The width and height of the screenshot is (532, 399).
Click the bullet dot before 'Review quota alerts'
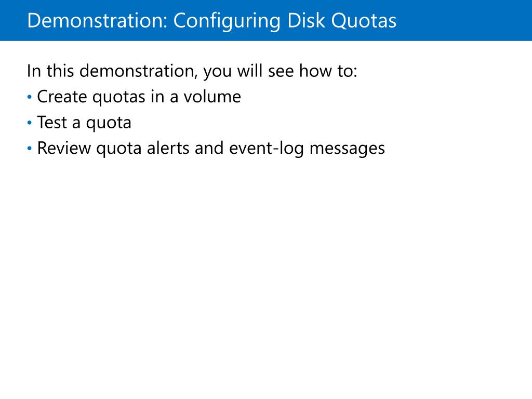(30, 148)
